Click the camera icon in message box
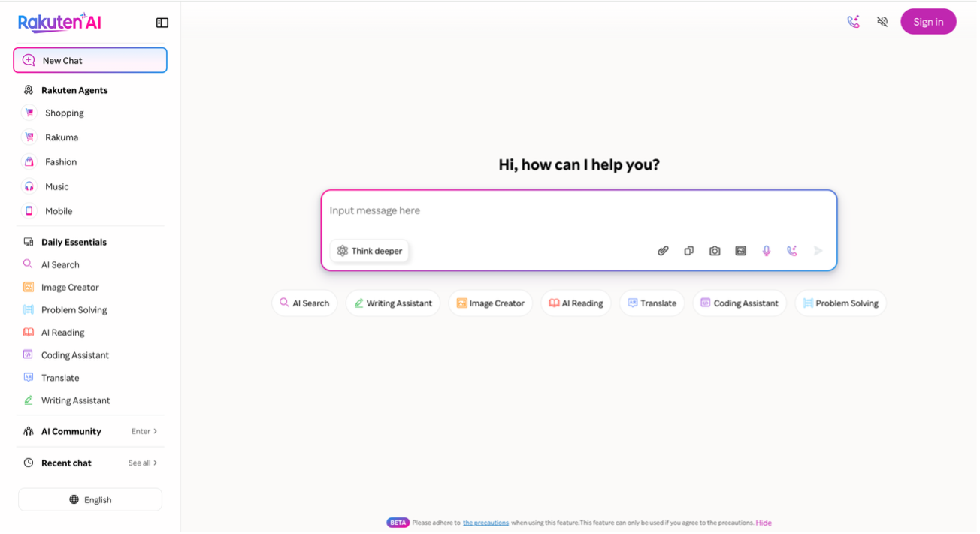The width and height of the screenshot is (980, 534). point(715,251)
